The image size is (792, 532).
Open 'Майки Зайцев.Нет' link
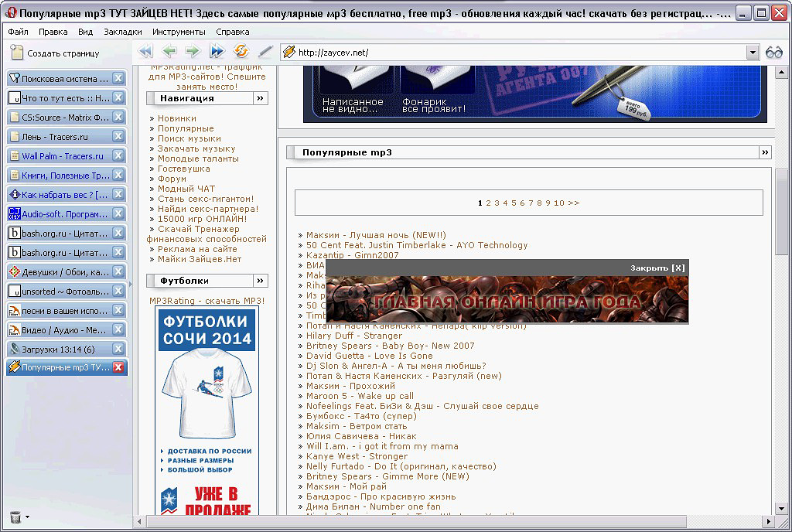coord(200,259)
